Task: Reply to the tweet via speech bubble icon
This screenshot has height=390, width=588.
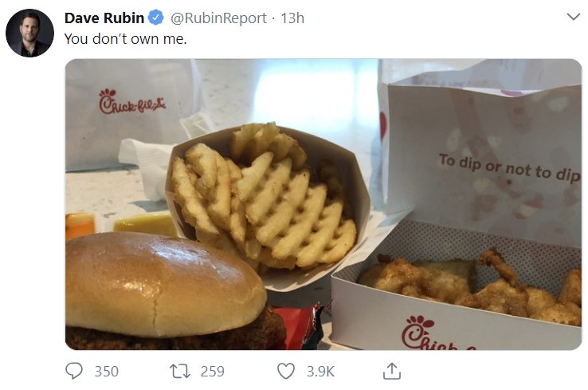Action: (x=74, y=371)
